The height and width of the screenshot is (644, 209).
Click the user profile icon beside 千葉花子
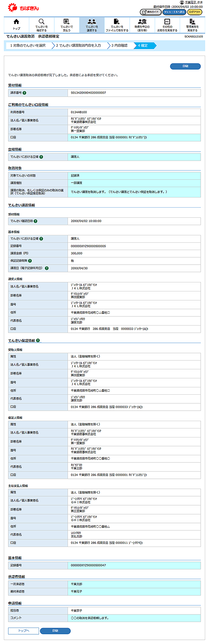[182, 2]
